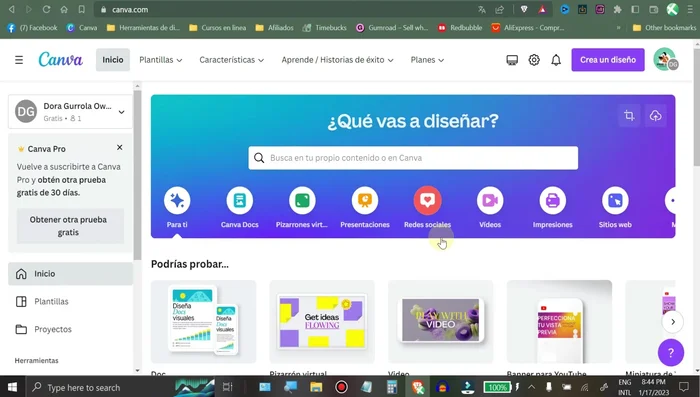Click the browser address bar
Screen dimensions: 700x397
pyautogui.click(x=286, y=9)
